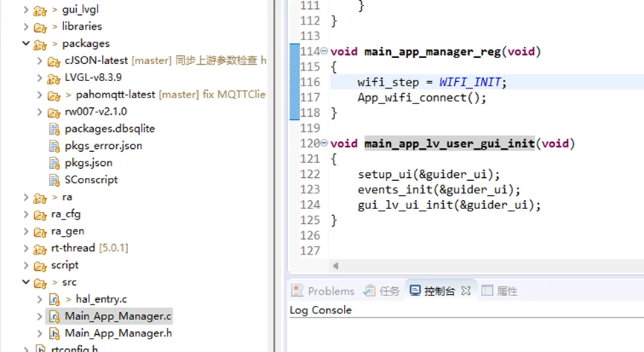Viewport: 644px width, 352px height.
Task: Expand the libraries folder
Action: tap(26, 27)
